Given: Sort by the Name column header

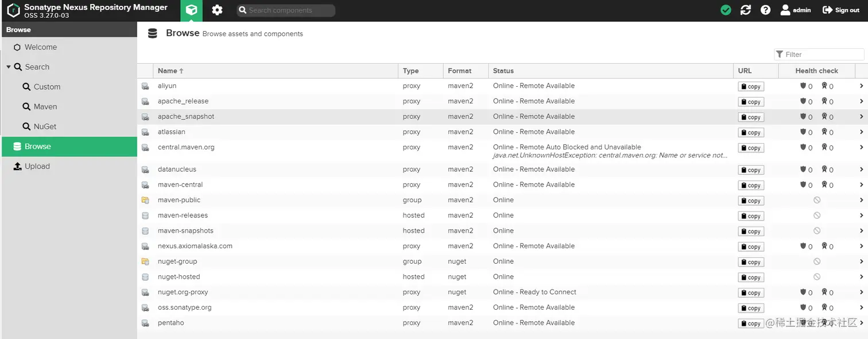Looking at the screenshot, I should point(276,71).
